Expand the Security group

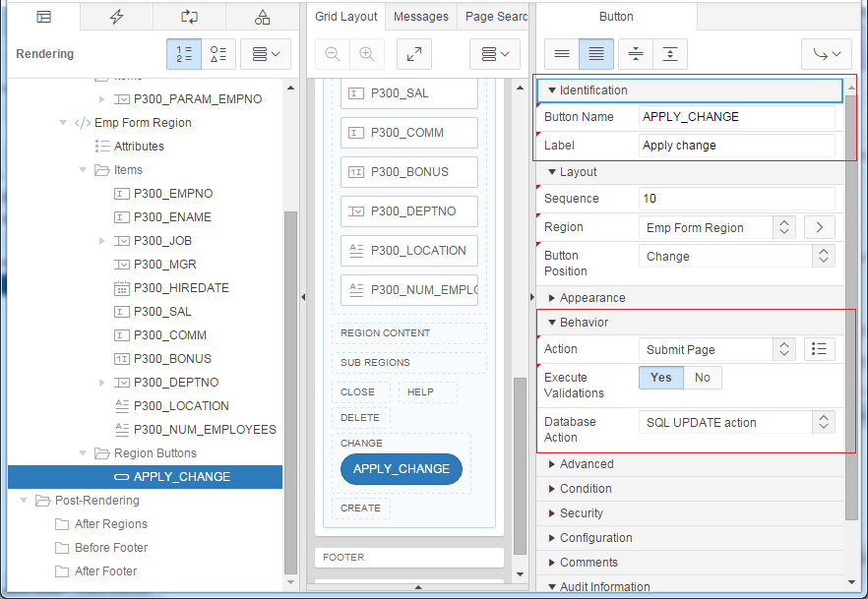pyautogui.click(x=551, y=513)
